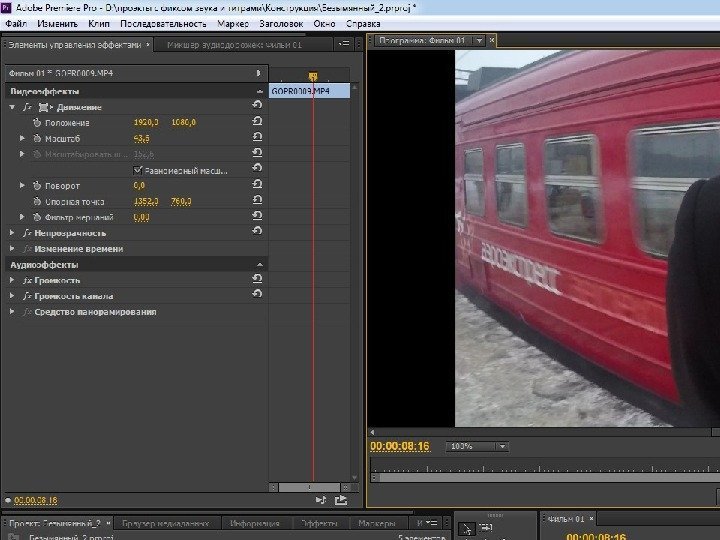Click the export icon at effect panel bottom
The image size is (720, 540).
point(341,499)
